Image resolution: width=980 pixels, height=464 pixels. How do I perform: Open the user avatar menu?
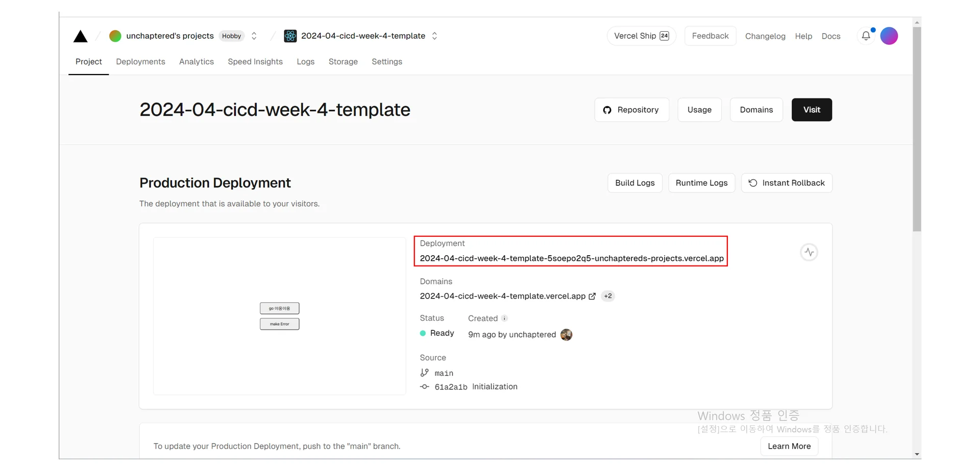[889, 36]
